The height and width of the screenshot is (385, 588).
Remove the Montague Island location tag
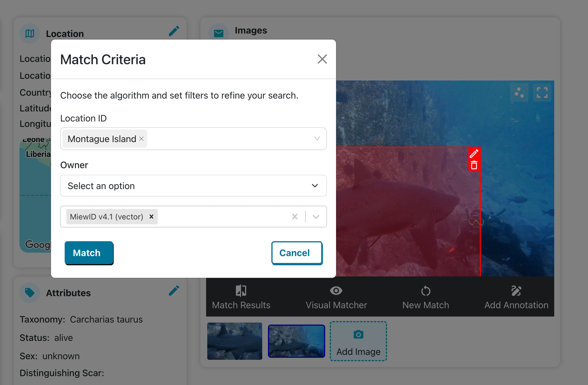(x=141, y=139)
